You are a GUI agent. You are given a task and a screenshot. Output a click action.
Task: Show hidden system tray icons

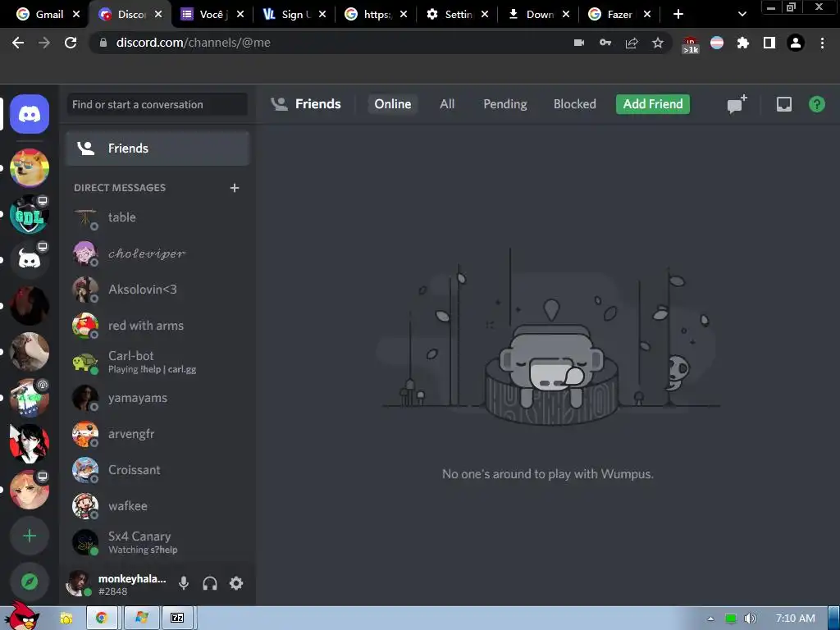pyautogui.click(x=710, y=619)
